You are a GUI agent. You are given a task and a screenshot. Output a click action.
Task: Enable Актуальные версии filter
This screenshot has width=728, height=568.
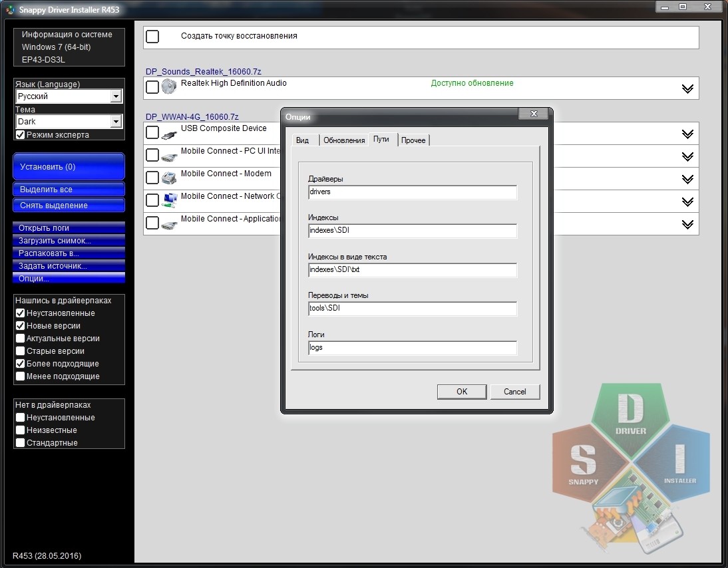(x=21, y=339)
